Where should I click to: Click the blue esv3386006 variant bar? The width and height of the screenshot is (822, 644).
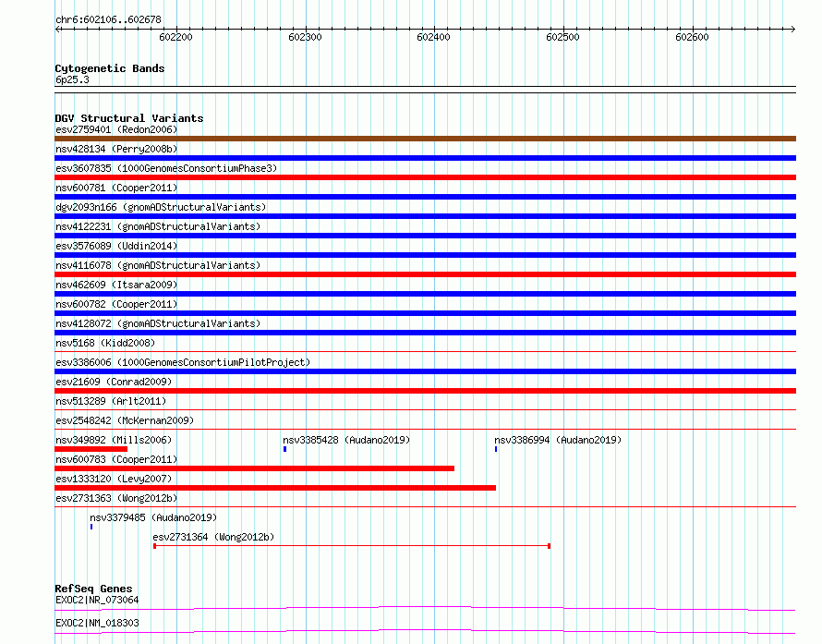coord(425,371)
